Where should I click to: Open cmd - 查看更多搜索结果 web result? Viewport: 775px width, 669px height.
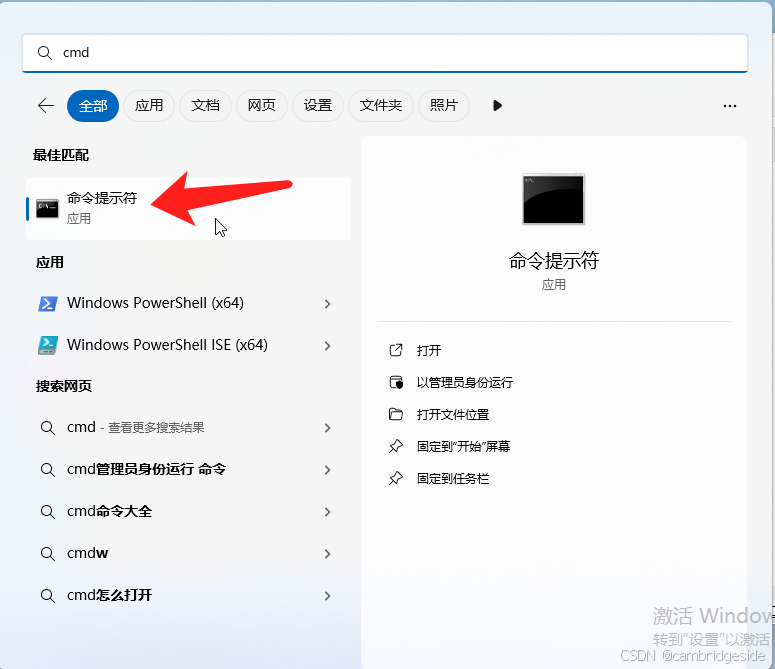[135, 427]
